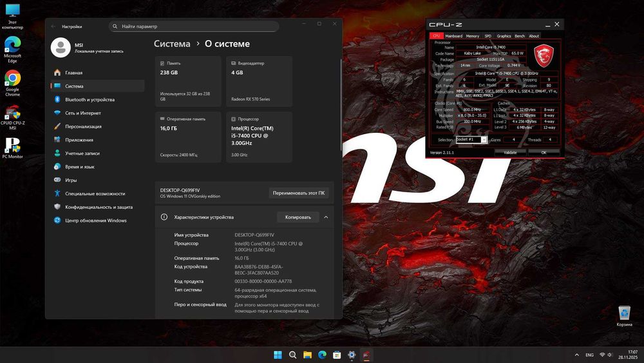Viewport: 644px width, 363px height.
Task: Switch to the About tab in CPU-Z
Action: point(533,36)
